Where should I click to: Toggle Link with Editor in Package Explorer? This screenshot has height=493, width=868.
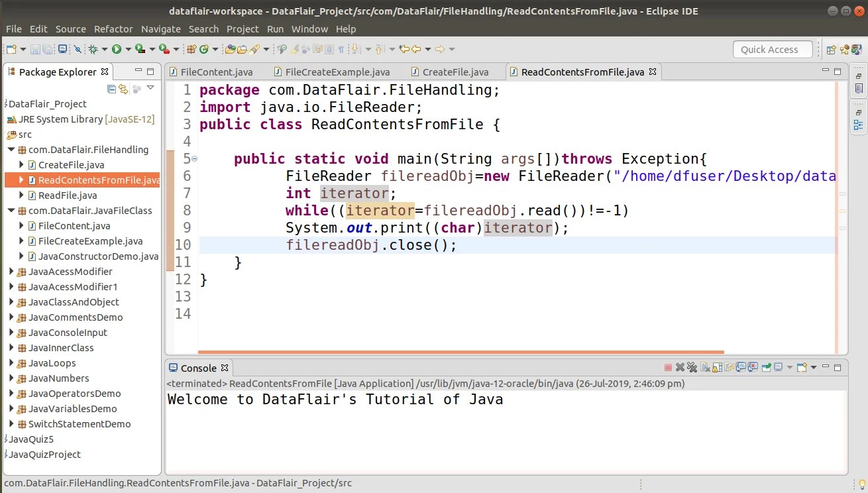[x=123, y=89]
